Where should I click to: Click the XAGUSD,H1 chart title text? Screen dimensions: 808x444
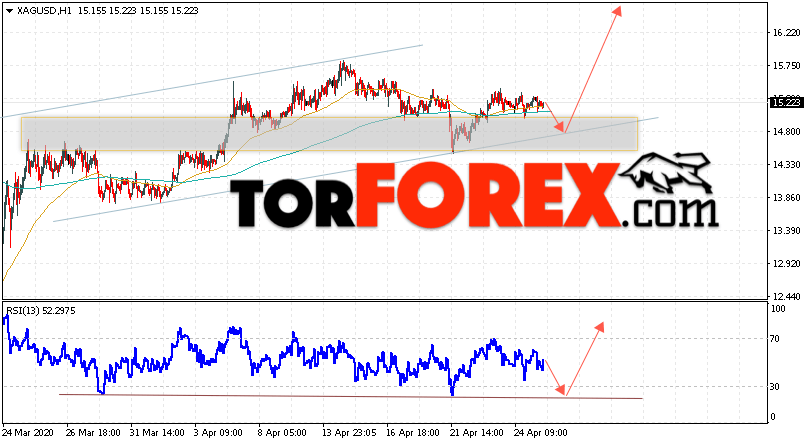[44, 11]
